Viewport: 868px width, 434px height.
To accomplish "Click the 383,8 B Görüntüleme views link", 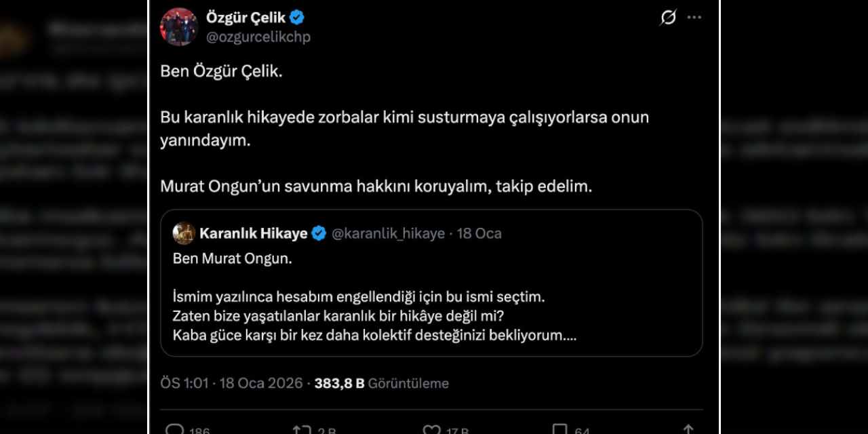I will [380, 383].
